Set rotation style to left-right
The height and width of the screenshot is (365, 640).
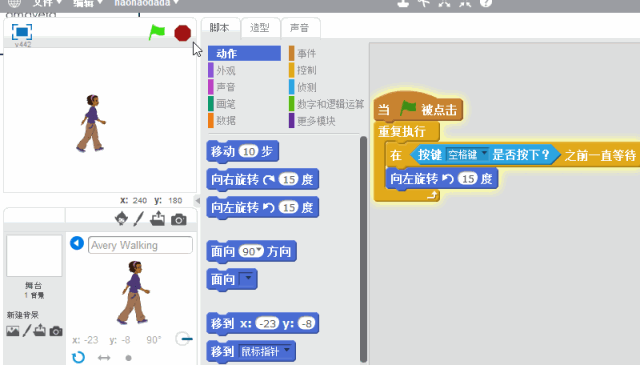pos(104,358)
